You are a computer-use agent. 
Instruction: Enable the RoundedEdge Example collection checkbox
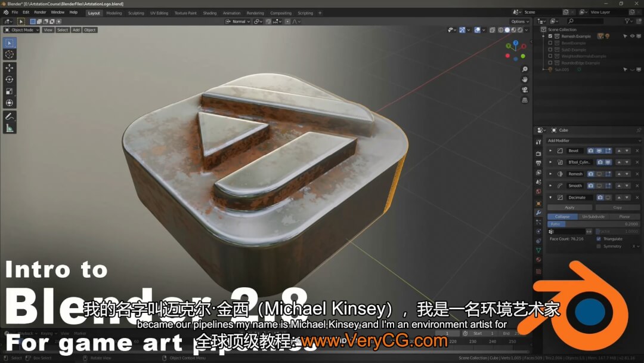(x=550, y=63)
